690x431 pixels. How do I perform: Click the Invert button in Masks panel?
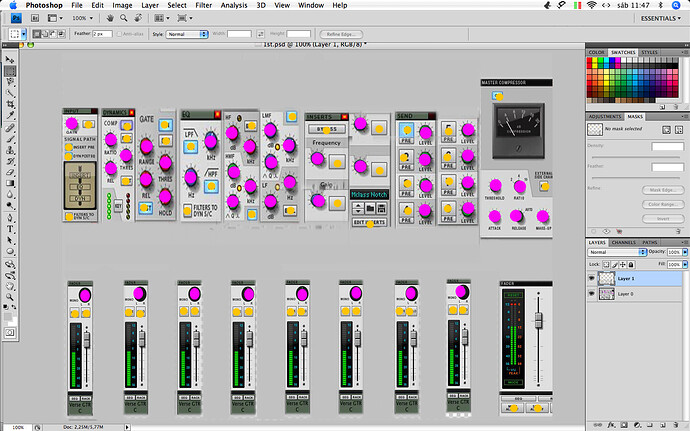tap(663, 219)
